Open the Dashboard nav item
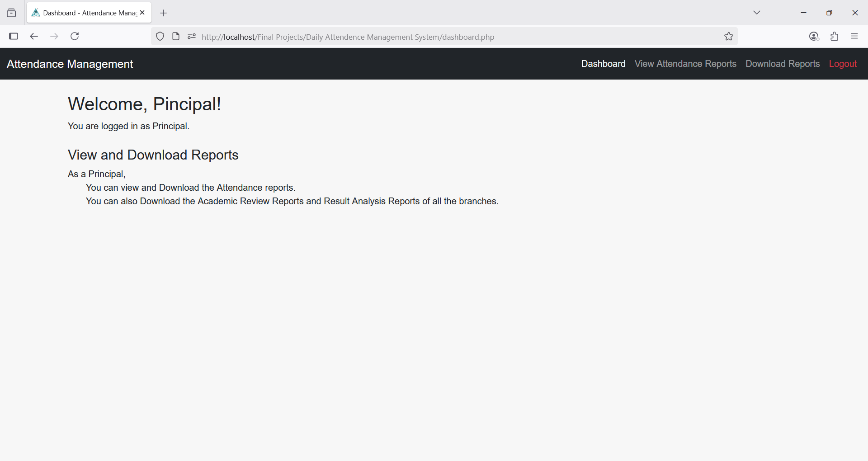 coord(603,64)
